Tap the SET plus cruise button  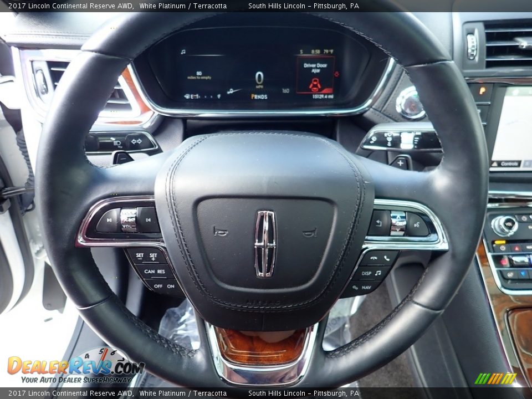(154, 256)
